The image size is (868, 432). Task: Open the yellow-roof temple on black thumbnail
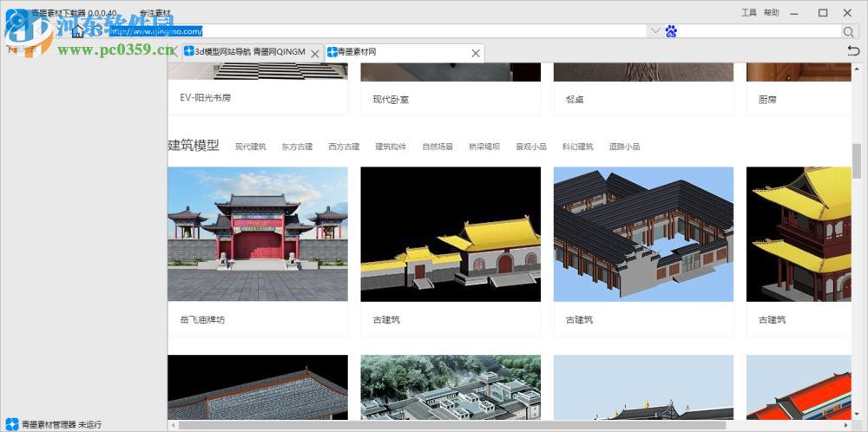pos(450,234)
